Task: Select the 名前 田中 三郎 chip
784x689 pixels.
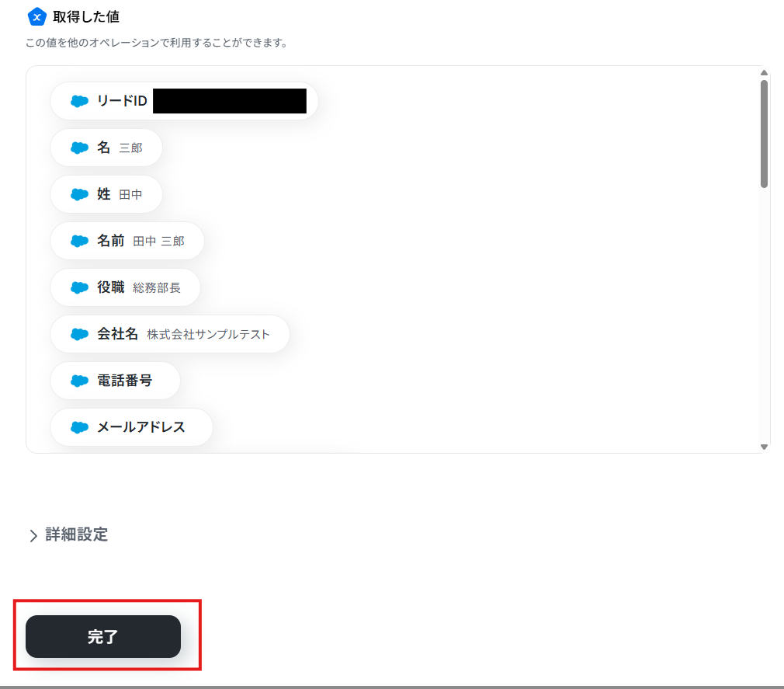Action: [127, 241]
